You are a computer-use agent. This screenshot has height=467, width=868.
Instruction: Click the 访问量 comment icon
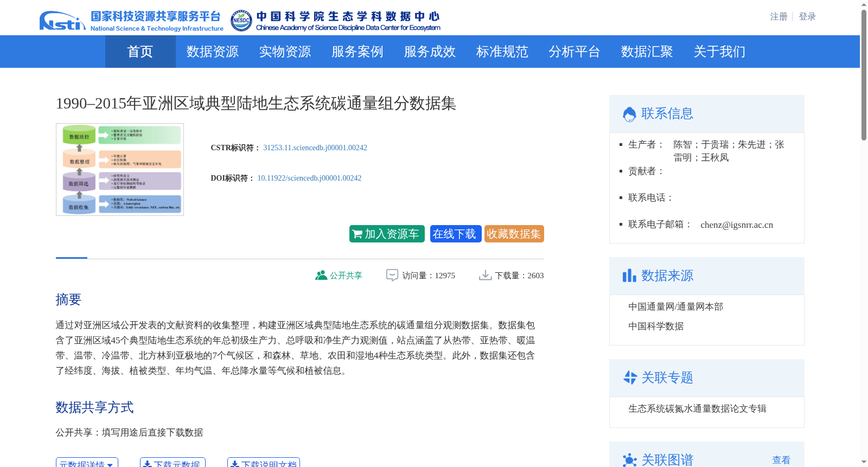(392, 276)
